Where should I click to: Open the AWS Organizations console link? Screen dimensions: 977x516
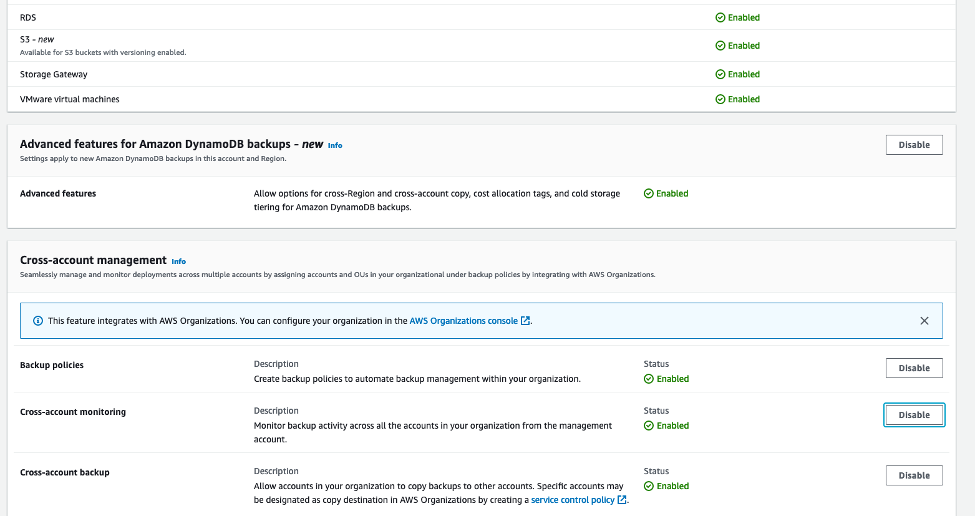(x=463, y=321)
